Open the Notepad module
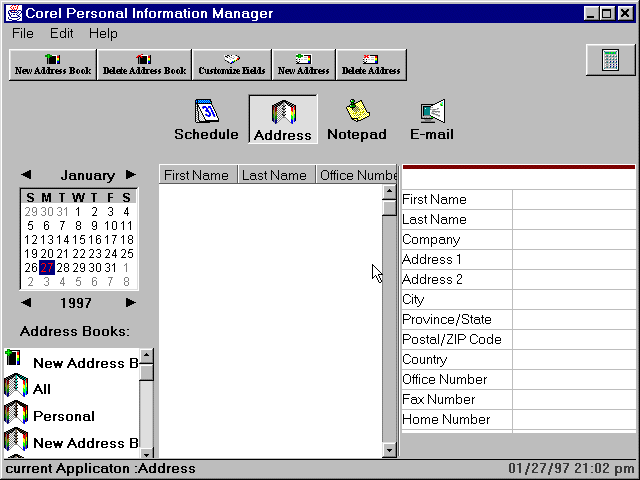Viewport: 640px width, 480px height. 357,120
